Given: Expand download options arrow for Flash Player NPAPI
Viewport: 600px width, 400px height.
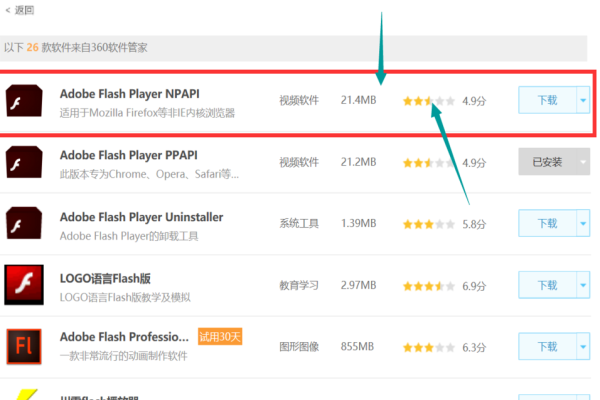Looking at the screenshot, I should (x=583, y=100).
